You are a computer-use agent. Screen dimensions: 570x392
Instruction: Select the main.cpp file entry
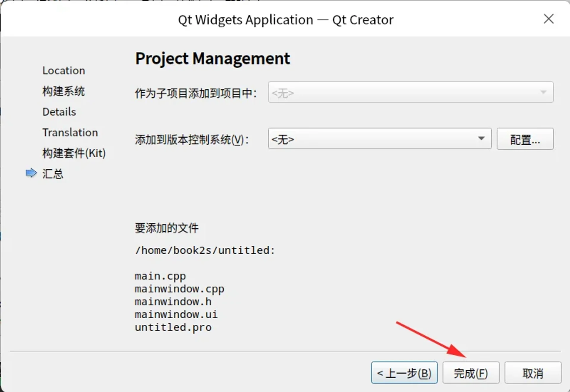click(160, 276)
